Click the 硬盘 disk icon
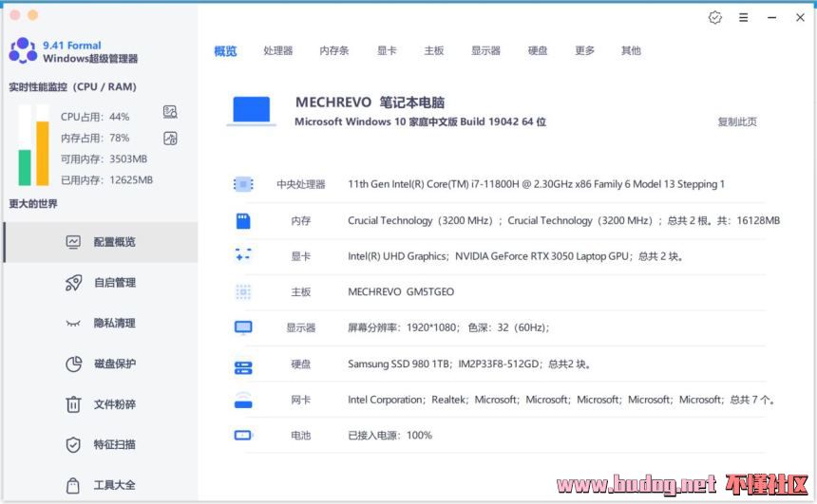This screenshot has height=504, width=817. (243, 367)
